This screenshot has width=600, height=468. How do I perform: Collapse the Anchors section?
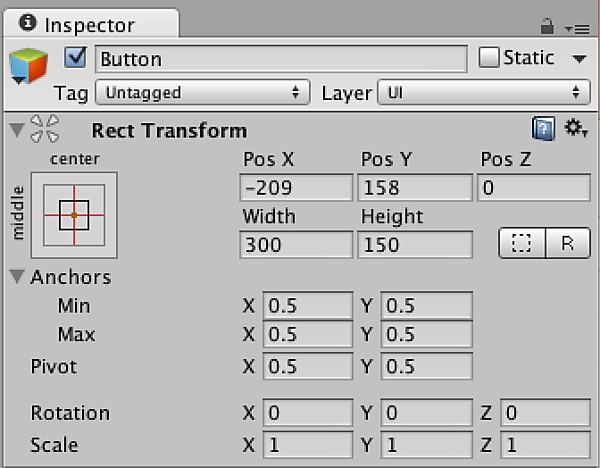tap(17, 276)
